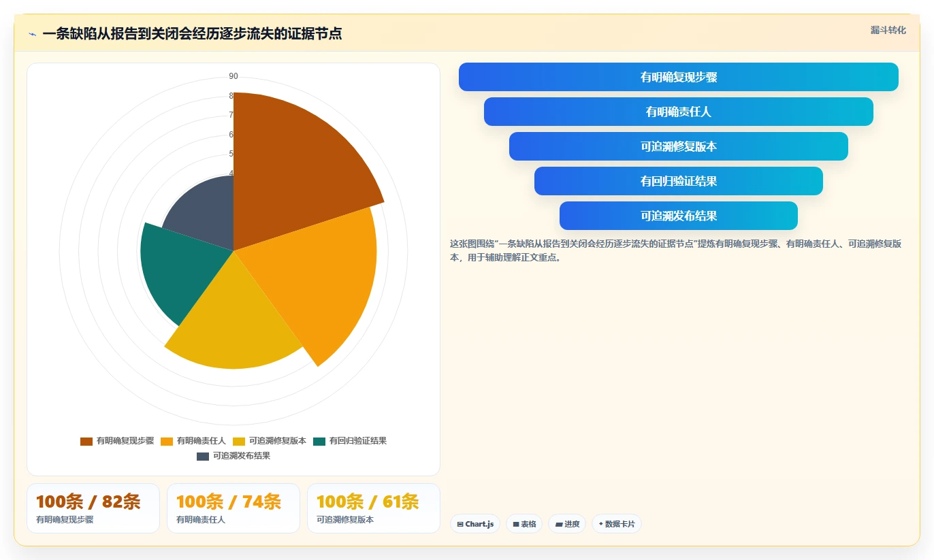Toggle 有明确复现步骤 legend color swatch
The image size is (934, 560).
click(86, 441)
